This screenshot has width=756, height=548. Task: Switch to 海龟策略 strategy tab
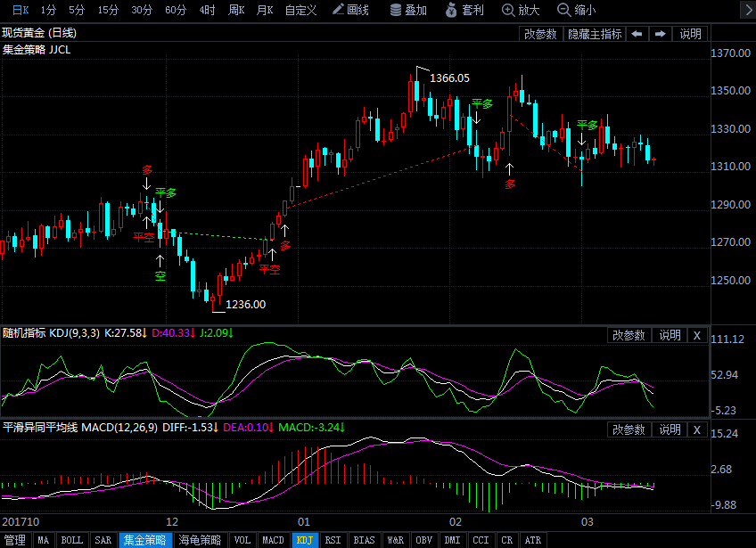tap(200, 540)
